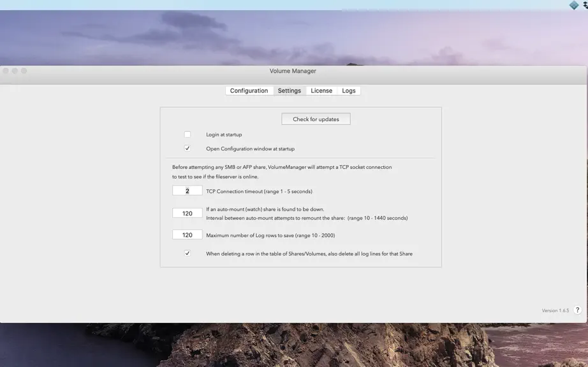Click the blue diamond menu bar icon

(x=573, y=5)
